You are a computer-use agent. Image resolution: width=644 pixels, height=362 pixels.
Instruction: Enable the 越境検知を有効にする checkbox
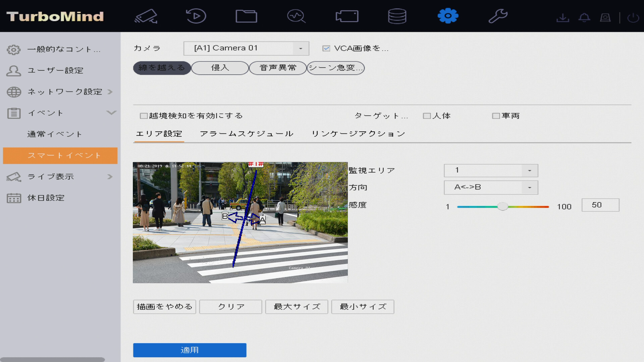[x=144, y=116]
